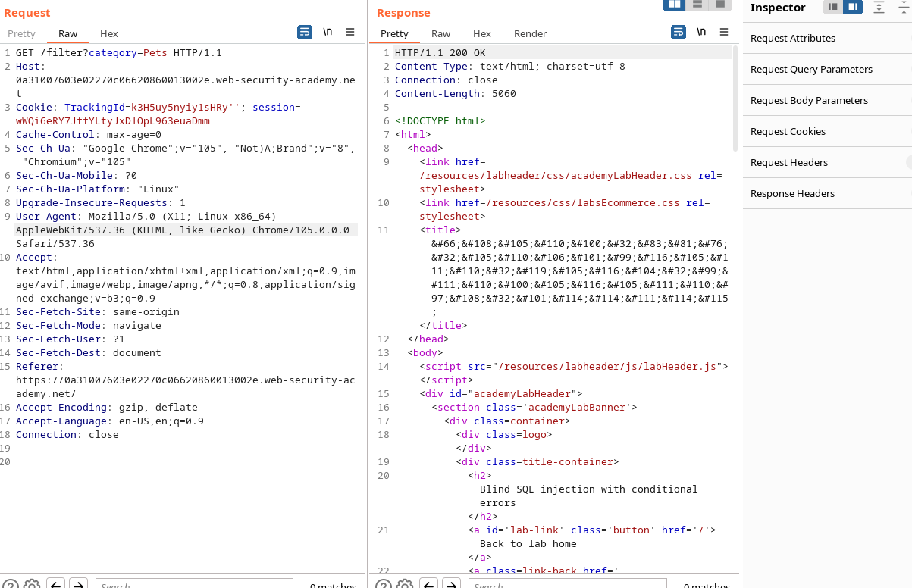Expand all Inspector sections
This screenshot has height=588, width=912.
coord(879,7)
